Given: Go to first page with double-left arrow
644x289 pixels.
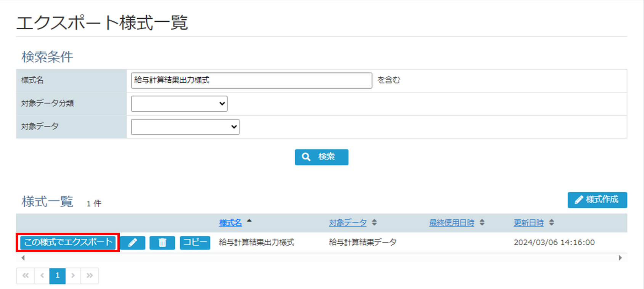Looking at the screenshot, I should [26, 276].
